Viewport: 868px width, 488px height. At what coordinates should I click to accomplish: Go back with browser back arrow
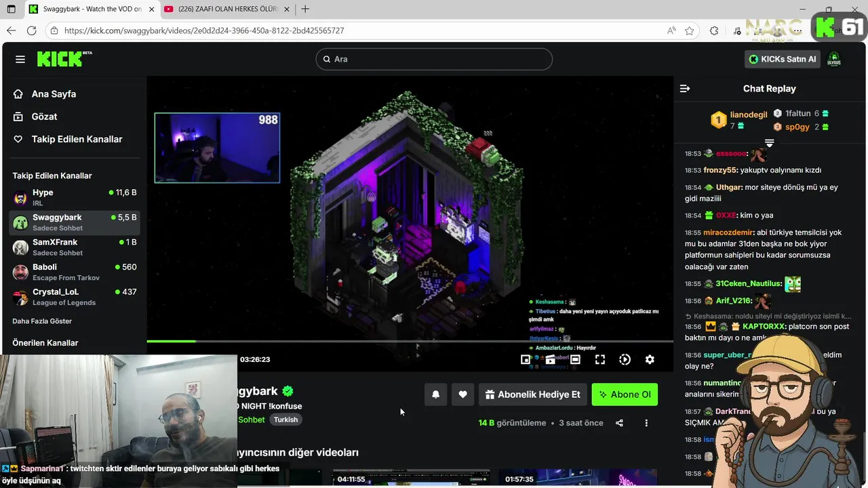click(x=11, y=30)
